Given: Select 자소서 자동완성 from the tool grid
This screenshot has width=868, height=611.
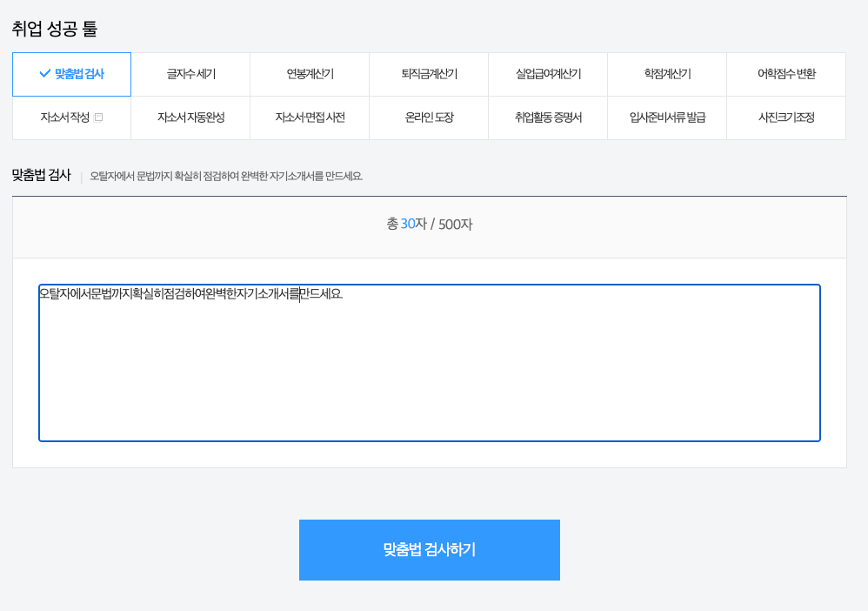Looking at the screenshot, I should [x=190, y=117].
